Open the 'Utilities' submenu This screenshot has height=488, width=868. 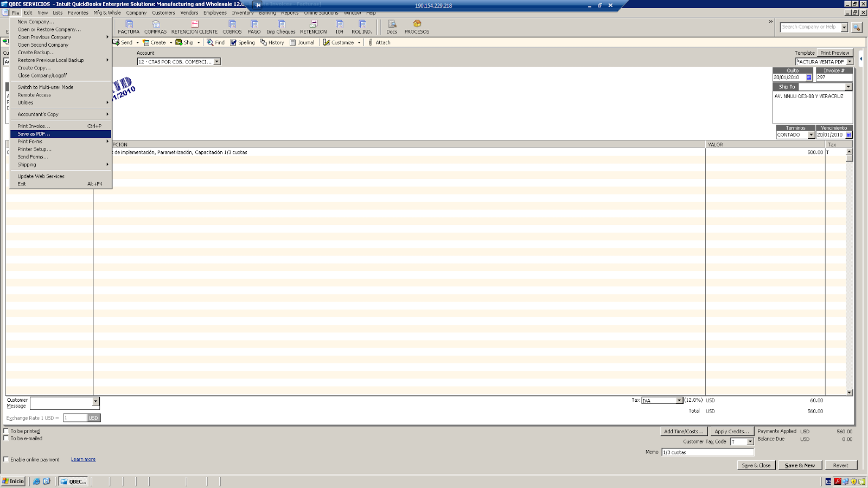click(61, 102)
